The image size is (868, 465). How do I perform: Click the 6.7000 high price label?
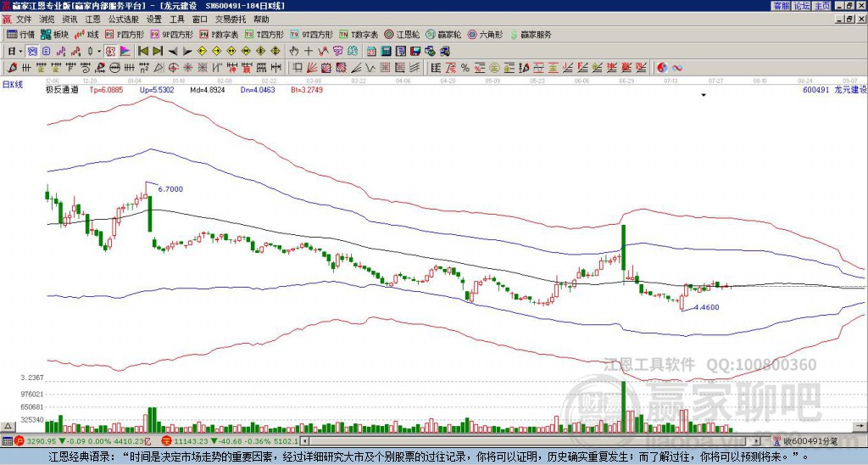170,189
